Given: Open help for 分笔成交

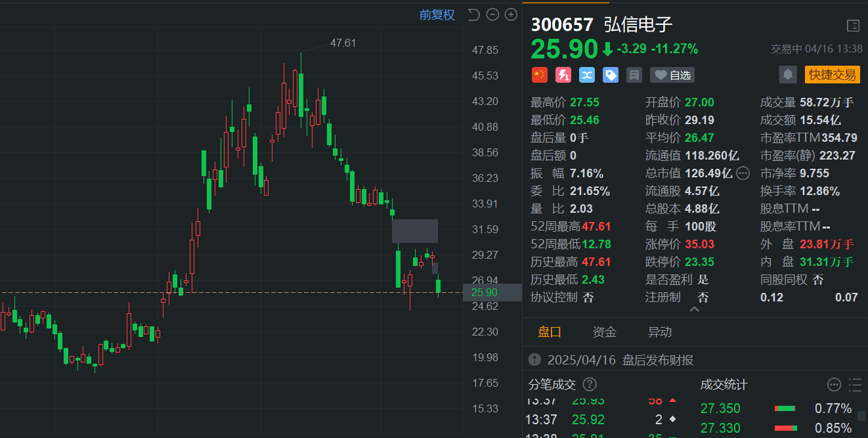Looking at the screenshot, I should click(x=590, y=384).
